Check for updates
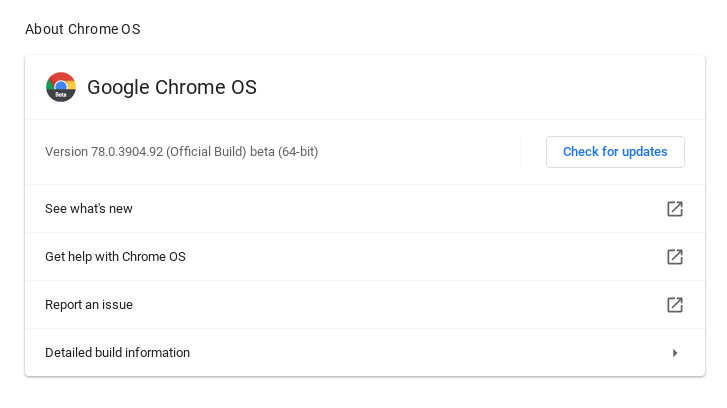This screenshot has width=727, height=408. [x=615, y=152]
